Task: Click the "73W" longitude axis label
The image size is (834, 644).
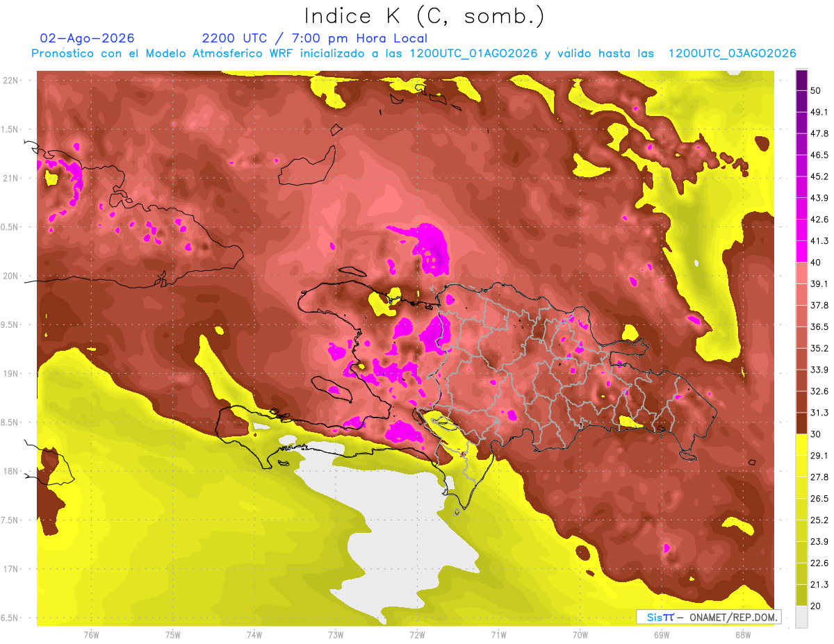Action: tap(336, 635)
